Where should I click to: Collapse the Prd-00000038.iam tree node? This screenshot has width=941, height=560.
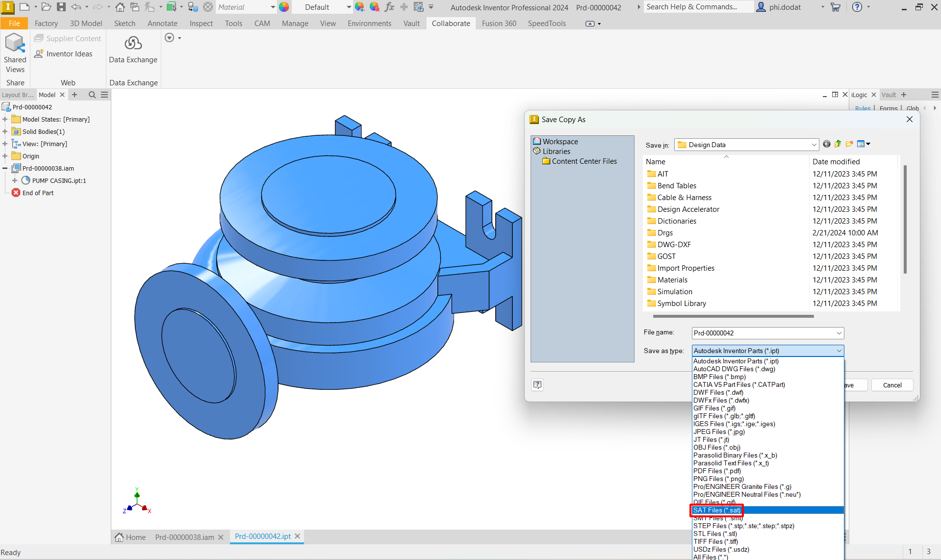point(5,168)
